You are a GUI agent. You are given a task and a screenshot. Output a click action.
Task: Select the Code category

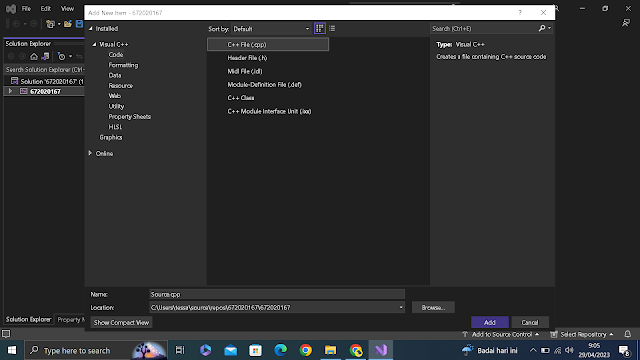pos(116,55)
